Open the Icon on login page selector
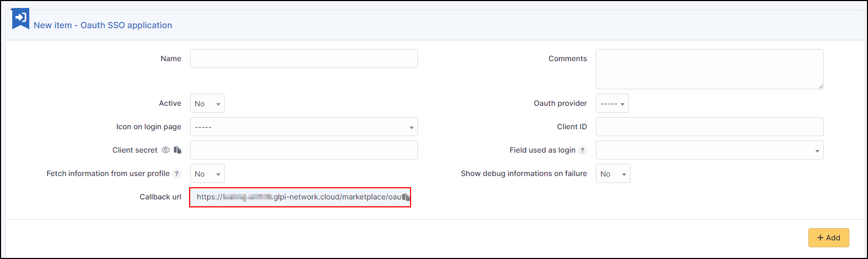This screenshot has width=868, height=259. 304,127
